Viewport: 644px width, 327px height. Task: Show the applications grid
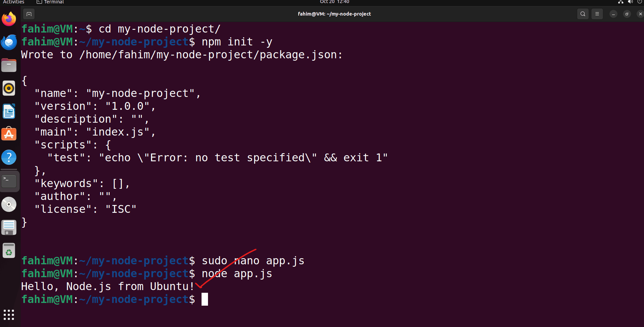click(x=9, y=315)
